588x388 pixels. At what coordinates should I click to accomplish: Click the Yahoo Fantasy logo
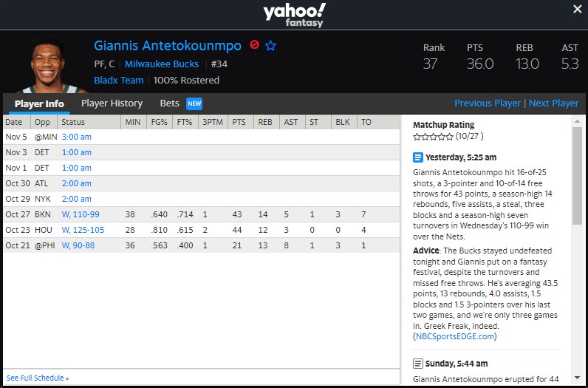(294, 15)
